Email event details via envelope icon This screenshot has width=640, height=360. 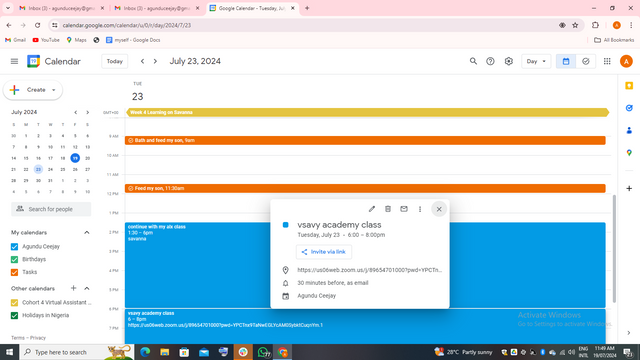(404, 209)
